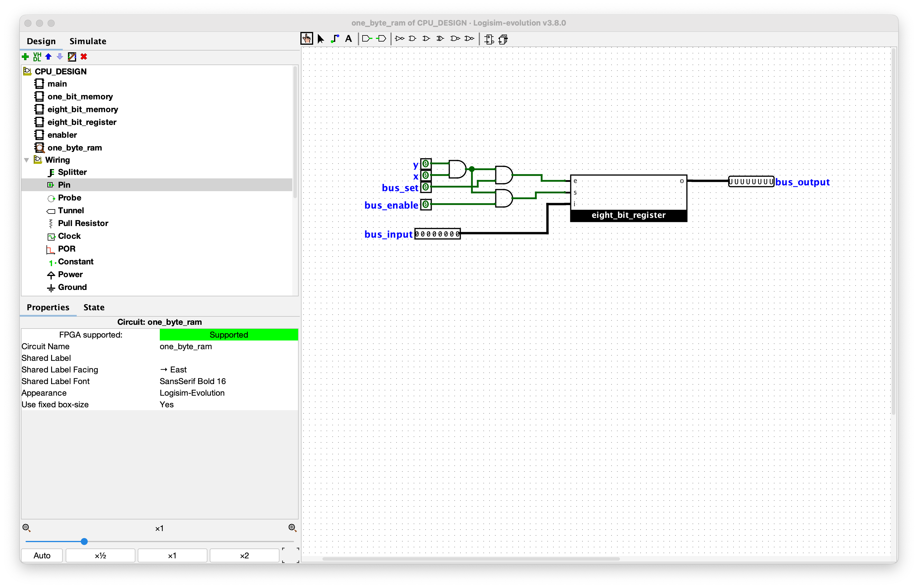Move circuit down with faded arrow

pyautogui.click(x=60, y=57)
